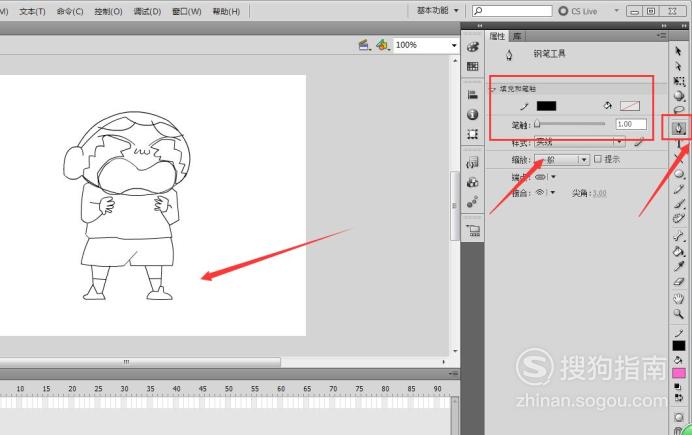Open the 文本(T) menu
Screen dimensions: 692x435
[x=32, y=11]
